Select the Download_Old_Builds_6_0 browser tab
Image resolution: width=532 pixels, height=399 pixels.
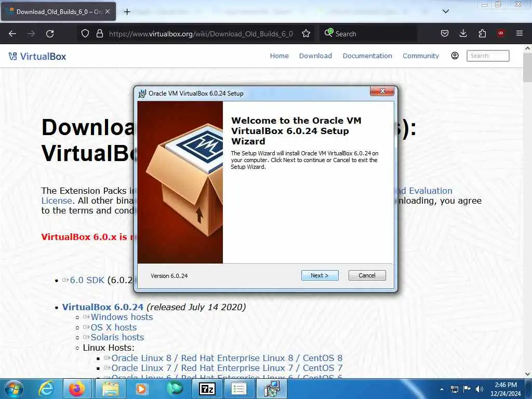[58, 11]
